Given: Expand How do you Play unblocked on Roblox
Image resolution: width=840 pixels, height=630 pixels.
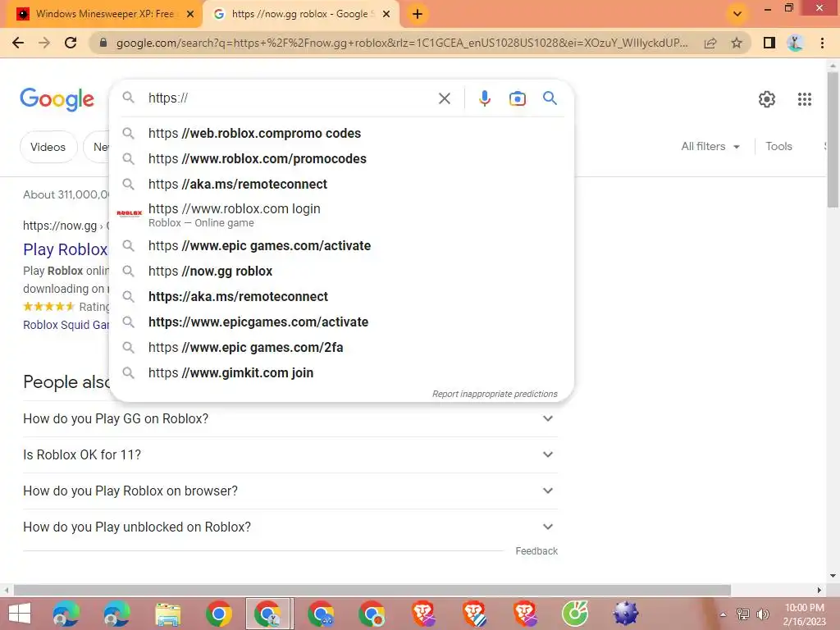Looking at the screenshot, I should tap(290, 527).
